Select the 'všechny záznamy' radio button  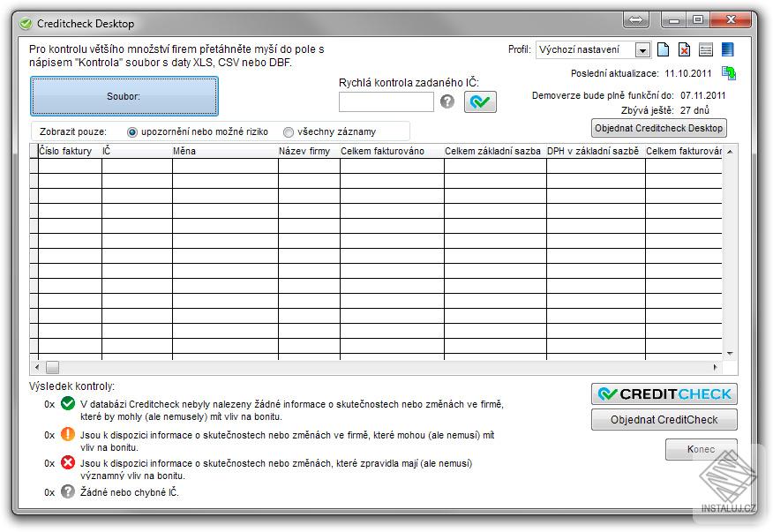[x=288, y=131]
